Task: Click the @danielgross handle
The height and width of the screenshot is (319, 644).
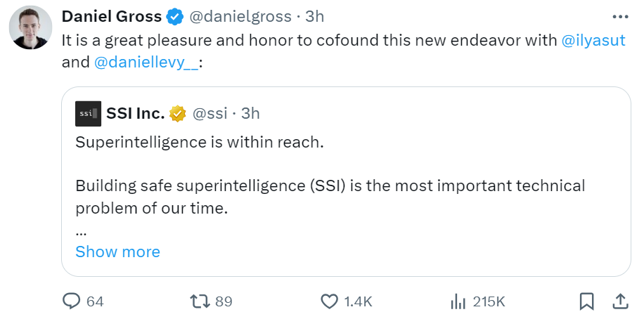Action: [240, 17]
